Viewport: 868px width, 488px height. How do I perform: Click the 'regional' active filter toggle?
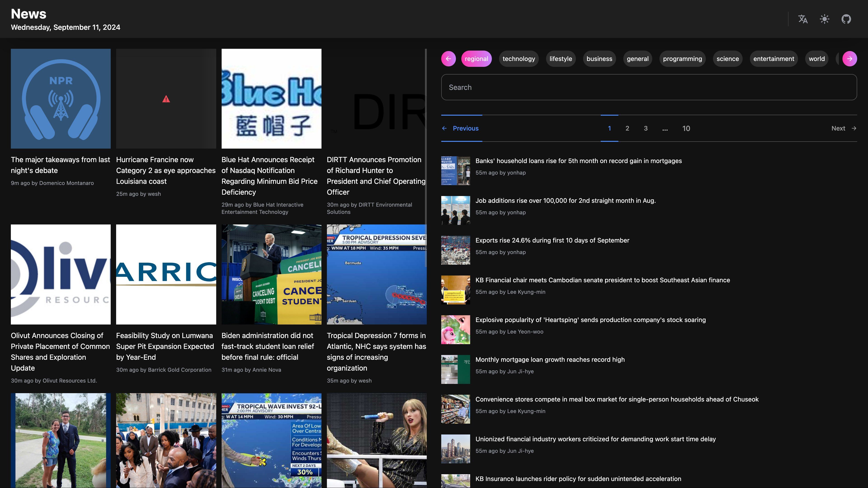point(476,58)
